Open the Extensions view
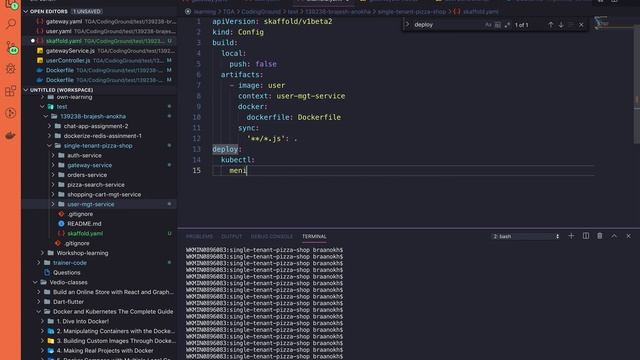This screenshot has width=640, height=360. [11, 91]
